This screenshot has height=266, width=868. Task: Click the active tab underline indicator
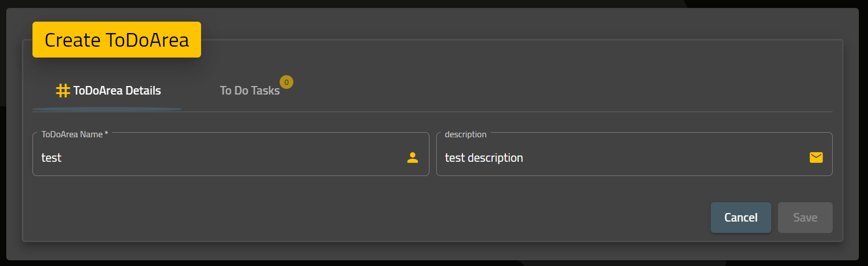(x=107, y=109)
